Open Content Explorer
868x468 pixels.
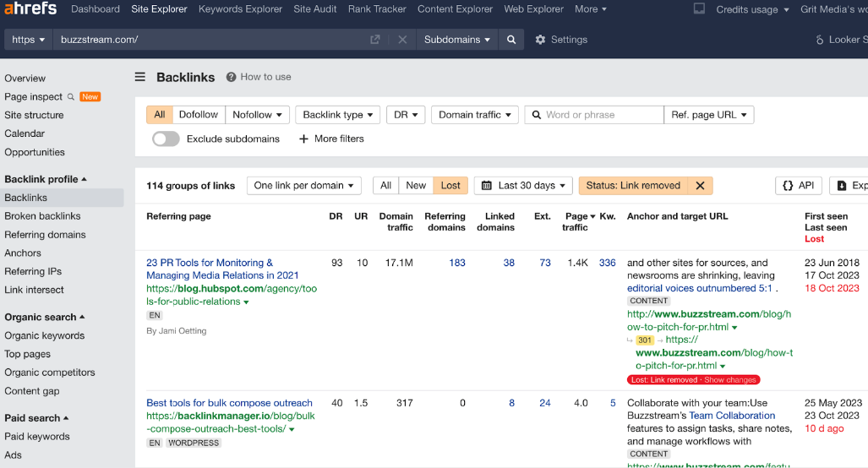(x=455, y=8)
